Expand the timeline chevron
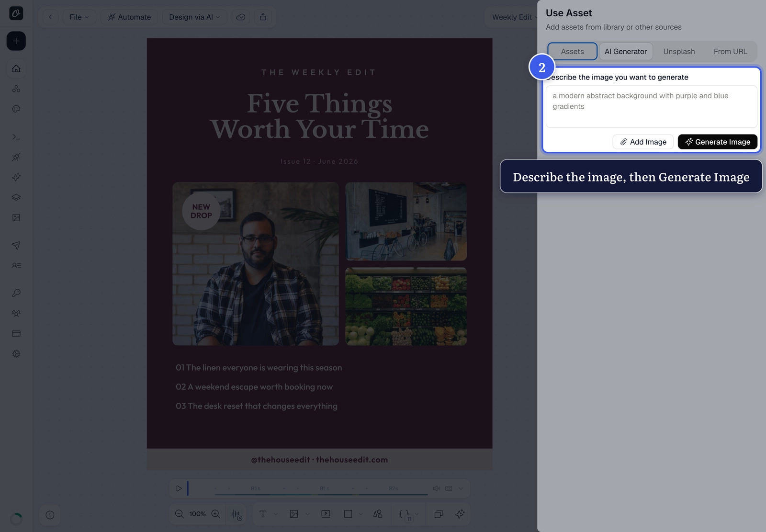Image resolution: width=766 pixels, height=532 pixels. click(461, 488)
